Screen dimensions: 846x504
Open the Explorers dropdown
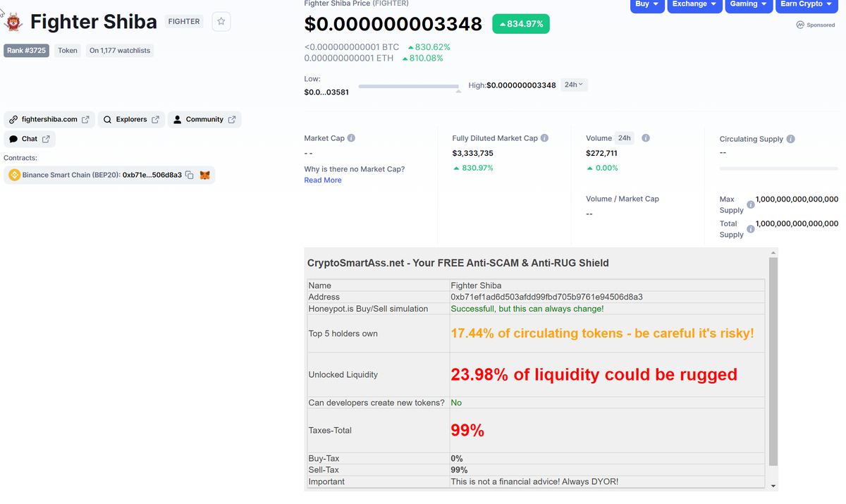[x=131, y=119]
